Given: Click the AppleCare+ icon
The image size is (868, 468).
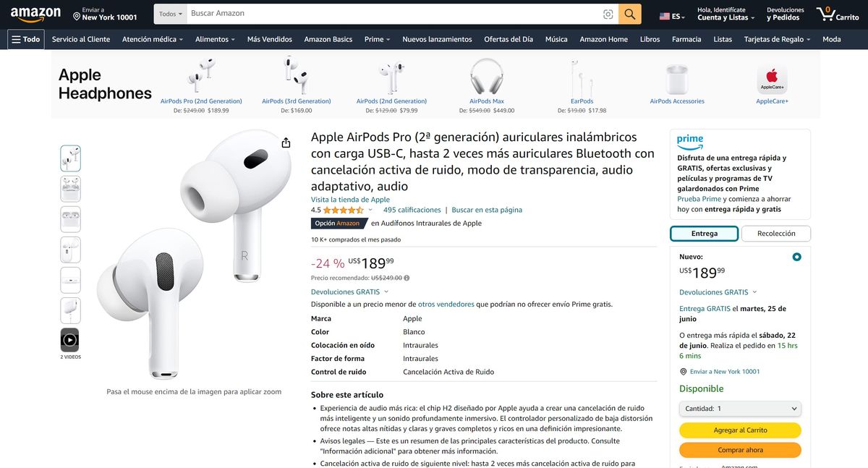Looking at the screenshot, I should point(772,80).
